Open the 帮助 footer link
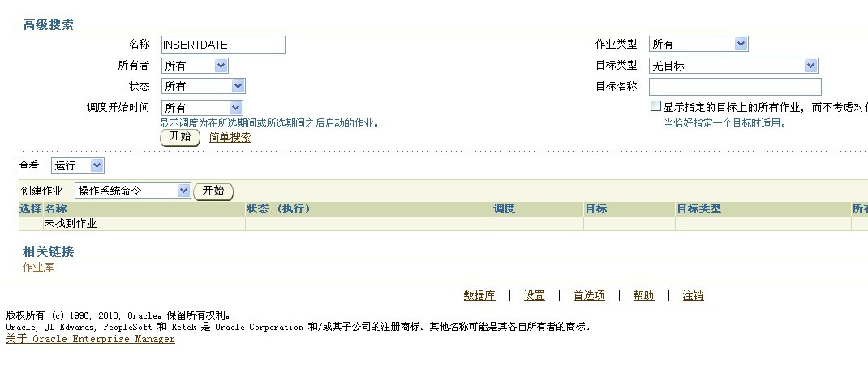The image size is (868, 386). coord(644,296)
